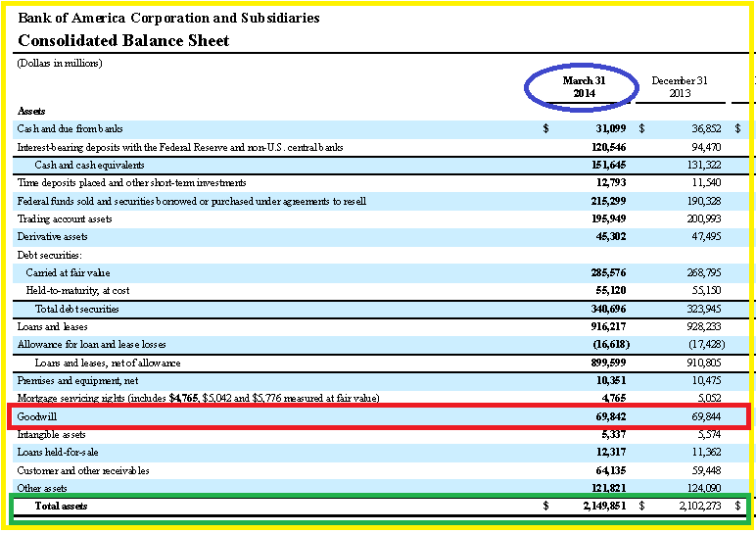This screenshot has width=756, height=533.
Task: Select the value 36,852
Action: point(706,128)
